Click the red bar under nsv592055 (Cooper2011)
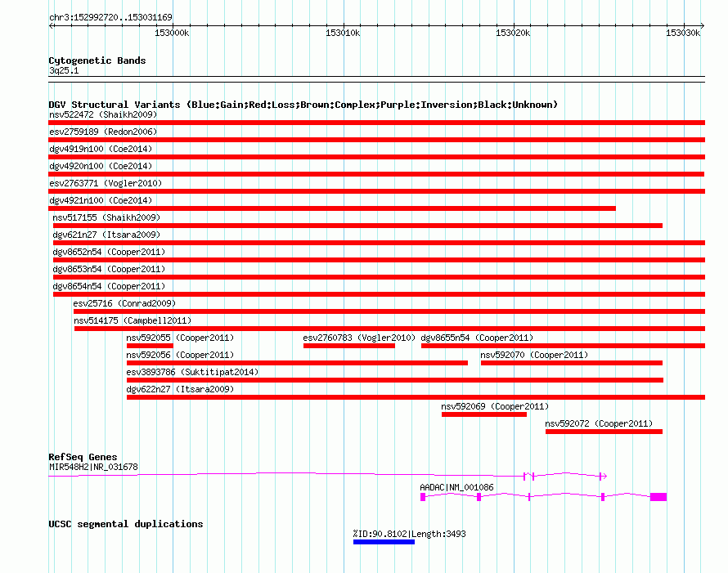The image size is (728, 573). pyautogui.click(x=150, y=346)
